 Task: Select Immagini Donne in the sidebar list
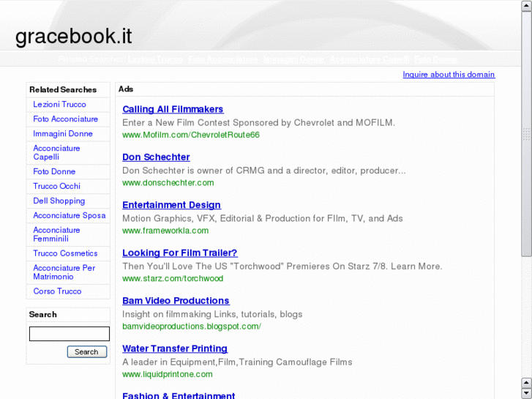[x=63, y=134]
